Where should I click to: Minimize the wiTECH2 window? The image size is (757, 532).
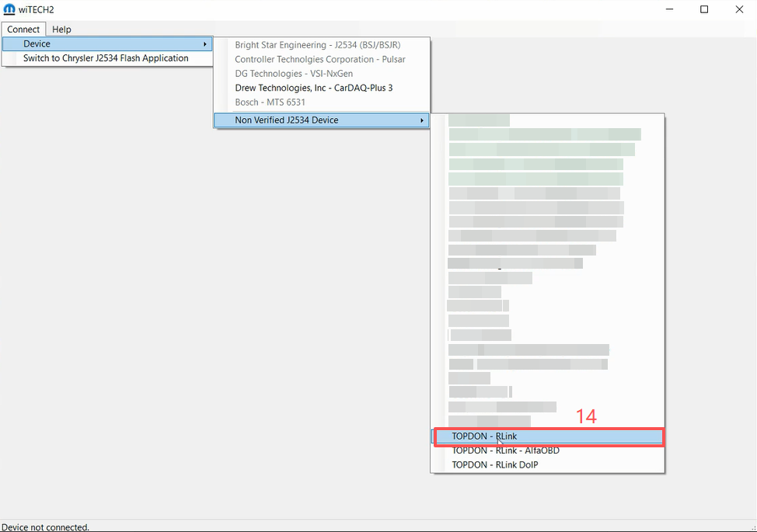click(668, 9)
